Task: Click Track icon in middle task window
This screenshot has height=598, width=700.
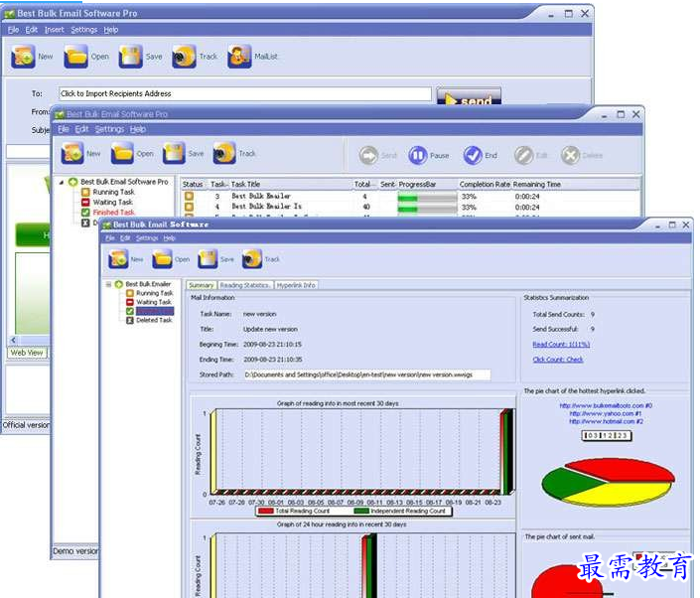Action: (x=224, y=153)
